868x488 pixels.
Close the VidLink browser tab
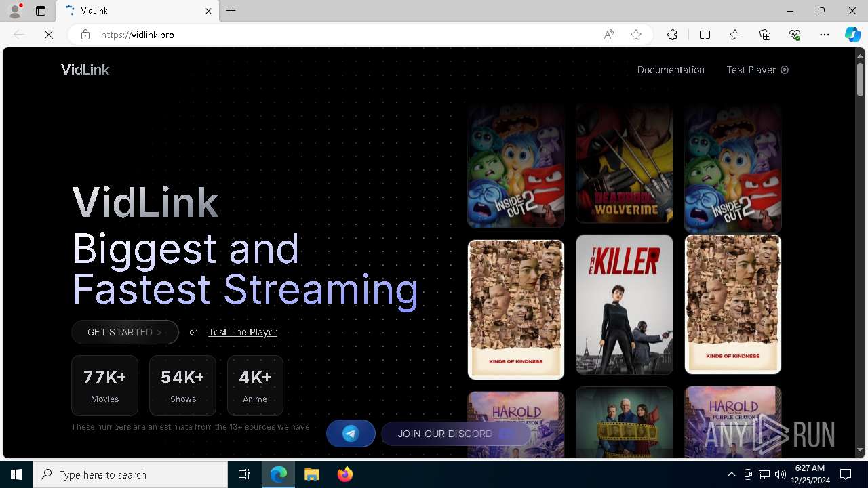[208, 11]
